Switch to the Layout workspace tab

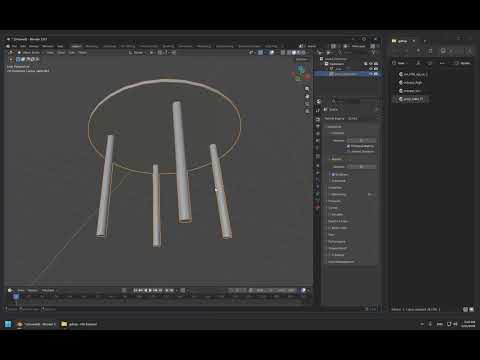76,46
